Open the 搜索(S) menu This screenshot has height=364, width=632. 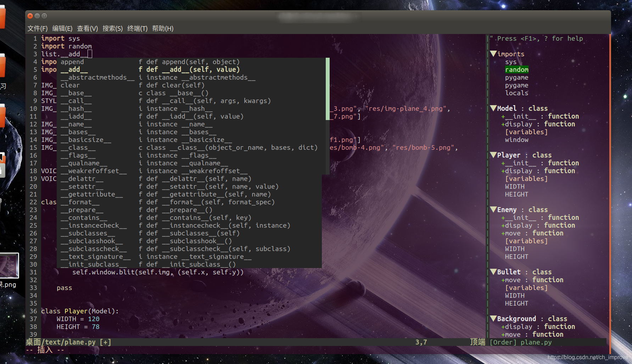tap(113, 28)
